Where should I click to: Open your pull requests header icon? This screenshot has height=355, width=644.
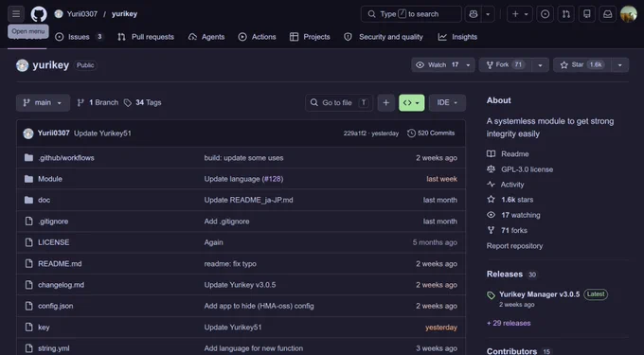click(566, 14)
